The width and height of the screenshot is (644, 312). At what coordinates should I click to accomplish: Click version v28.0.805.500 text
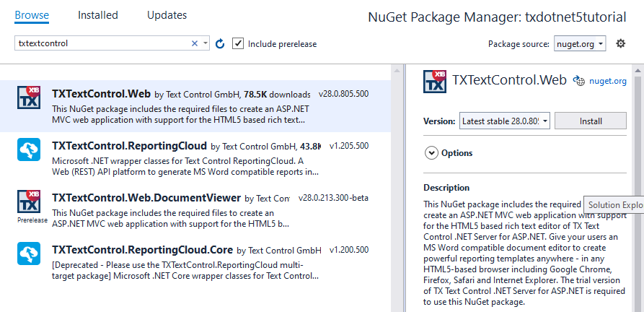(x=343, y=94)
